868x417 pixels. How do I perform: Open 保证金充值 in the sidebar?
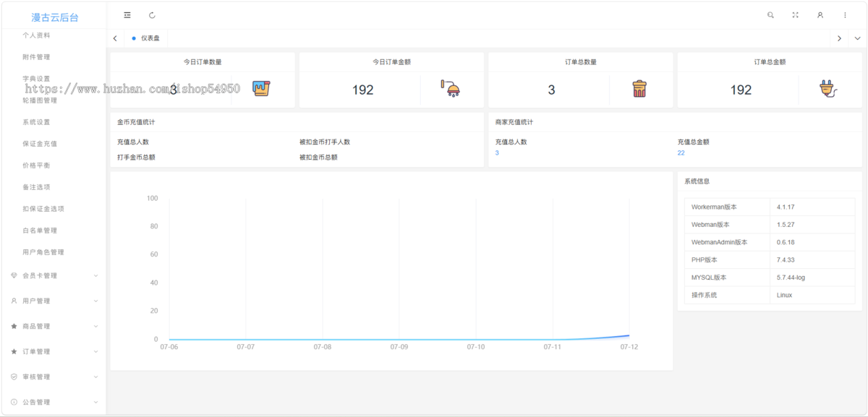coord(40,144)
